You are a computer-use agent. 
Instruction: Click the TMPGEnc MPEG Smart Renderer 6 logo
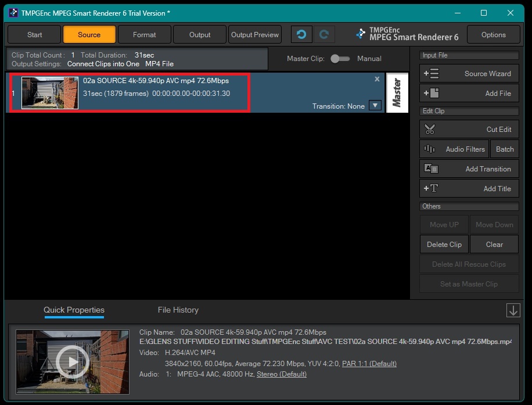(x=407, y=34)
